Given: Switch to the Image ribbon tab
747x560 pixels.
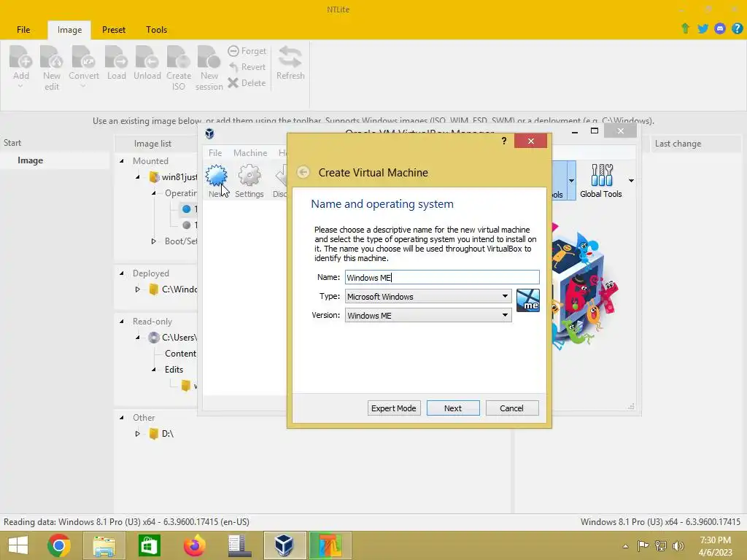Looking at the screenshot, I should click(69, 29).
